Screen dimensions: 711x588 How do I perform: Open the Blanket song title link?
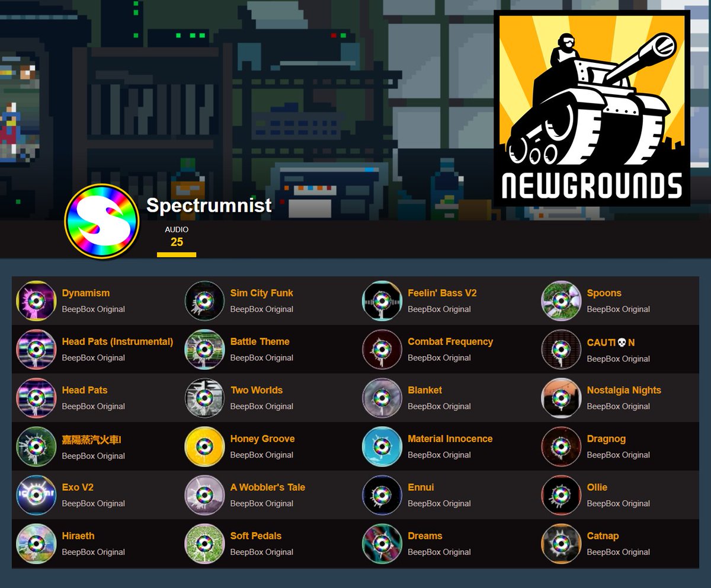(x=425, y=390)
